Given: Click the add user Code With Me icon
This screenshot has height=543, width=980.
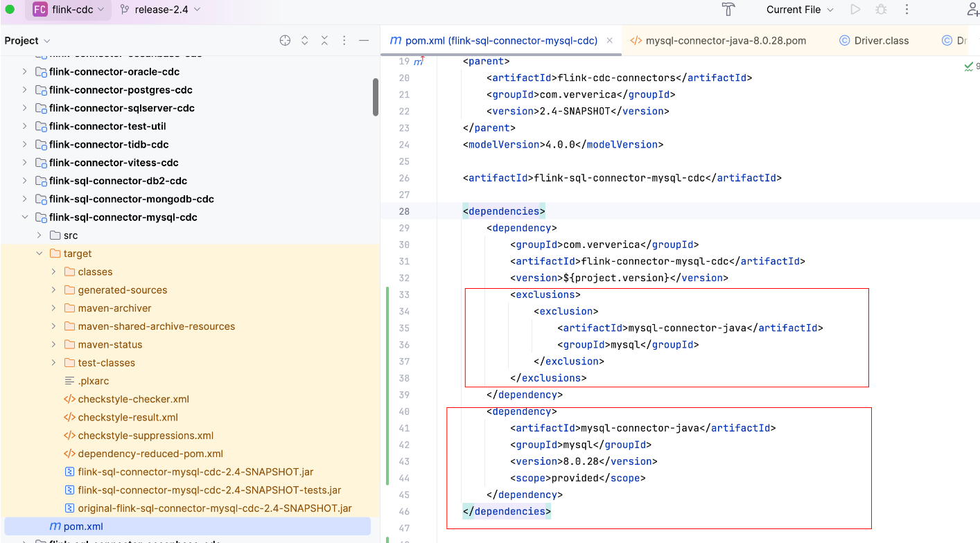Looking at the screenshot, I should pos(972,10).
